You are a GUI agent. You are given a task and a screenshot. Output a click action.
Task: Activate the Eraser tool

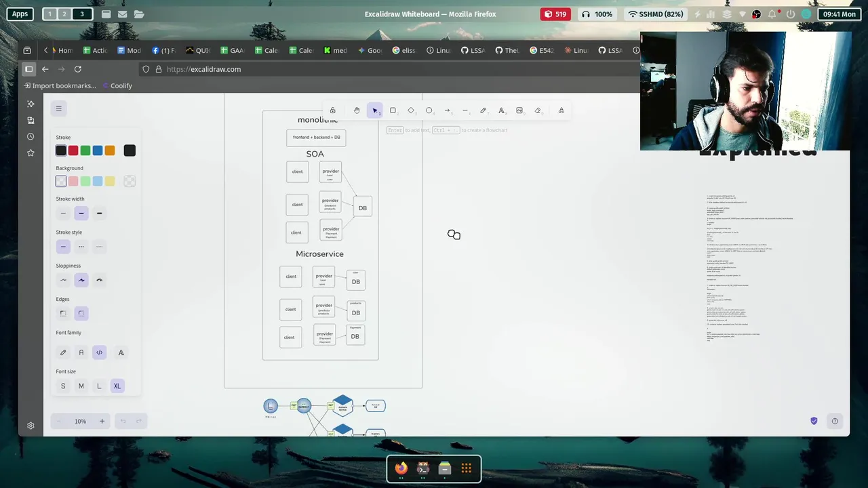538,110
